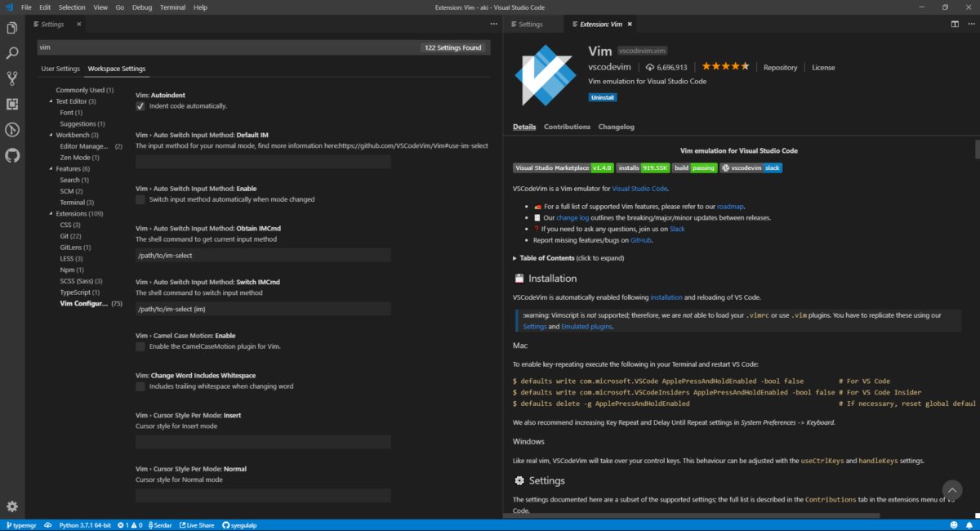Open the Explorer view in activity bar
Image resolution: width=980 pixels, height=531 pixels.
coord(12,28)
